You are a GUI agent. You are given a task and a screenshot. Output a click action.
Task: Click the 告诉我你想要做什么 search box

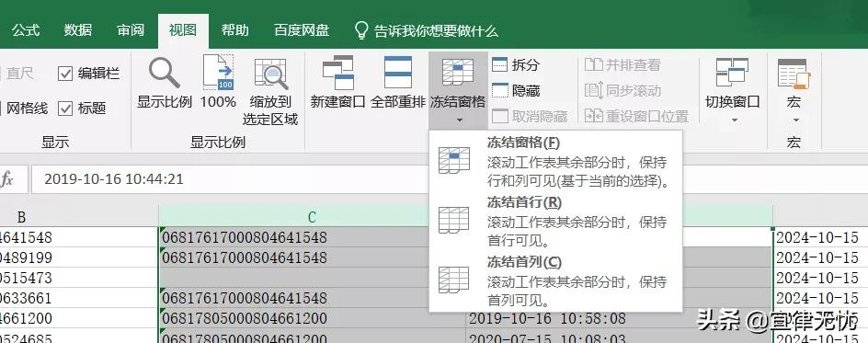click(x=436, y=31)
